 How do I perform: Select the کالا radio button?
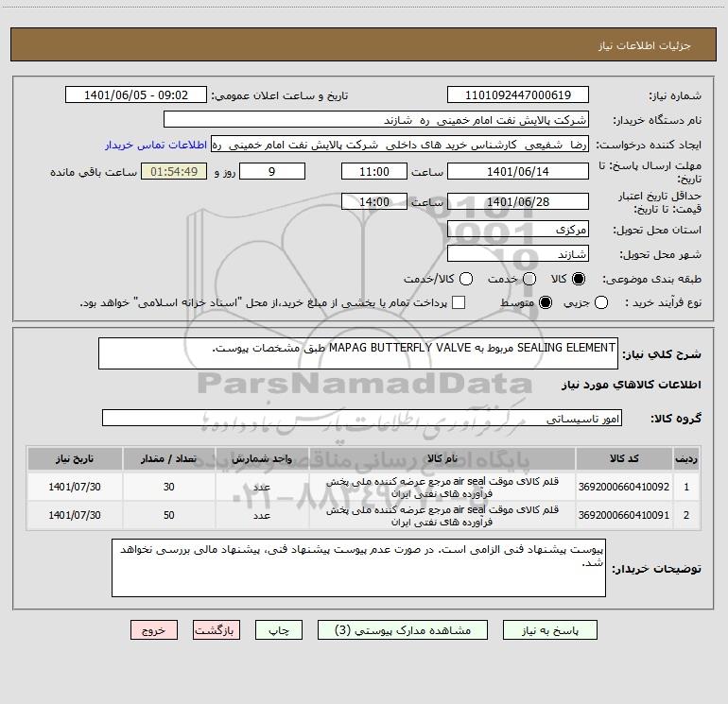(x=579, y=279)
